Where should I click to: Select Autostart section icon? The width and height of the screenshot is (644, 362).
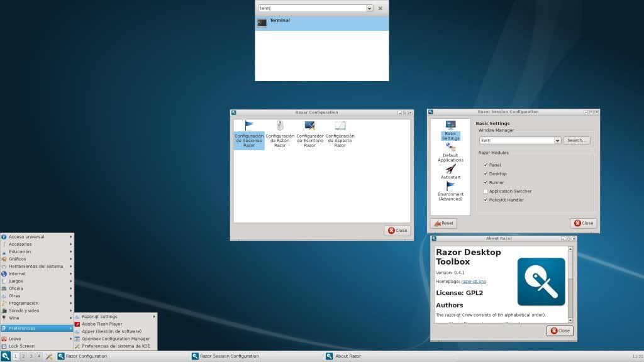click(450, 170)
